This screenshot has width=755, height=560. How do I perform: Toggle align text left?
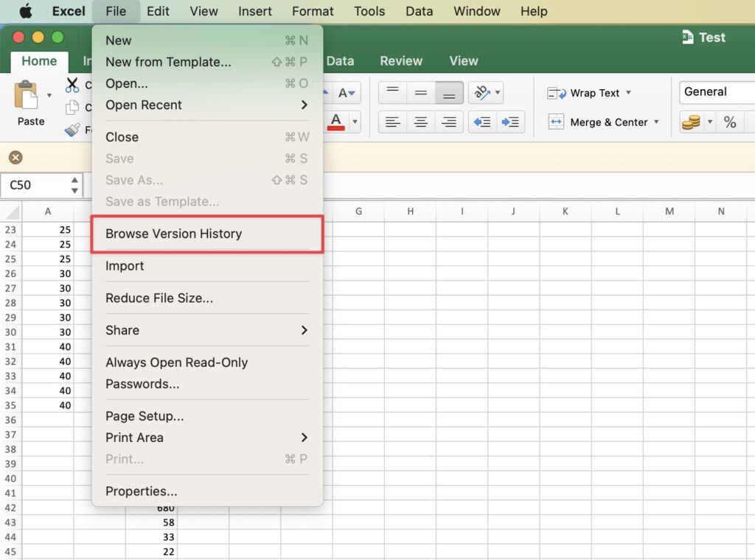click(392, 122)
